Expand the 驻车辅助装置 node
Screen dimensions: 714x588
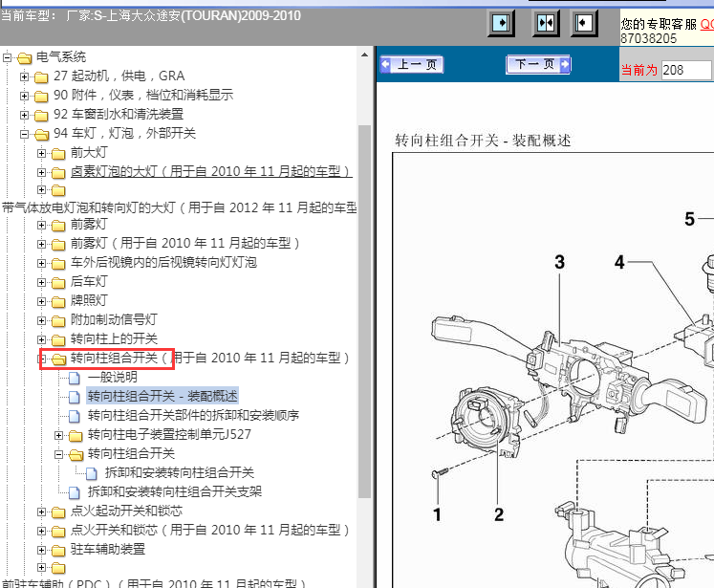(42, 550)
